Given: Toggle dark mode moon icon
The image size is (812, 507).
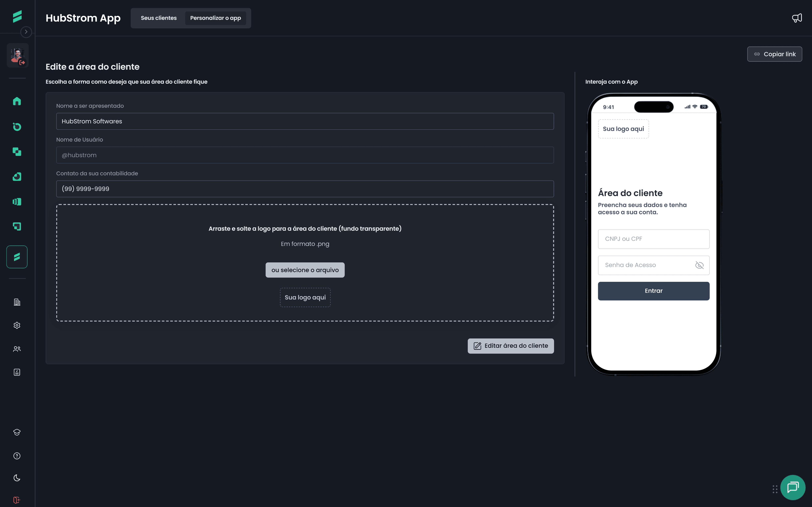Looking at the screenshot, I should point(17,478).
